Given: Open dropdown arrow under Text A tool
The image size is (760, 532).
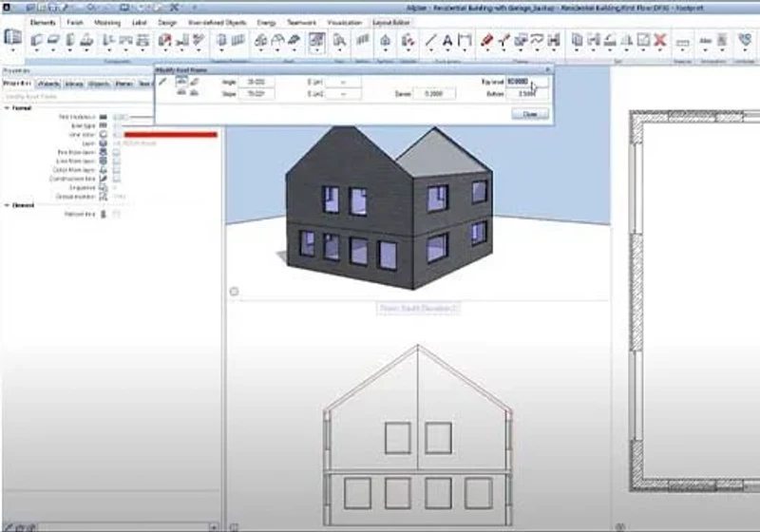Looking at the screenshot, I should tap(447, 50).
